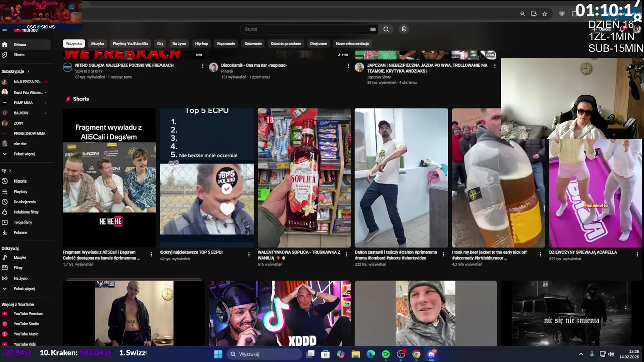Open options menu for JAPCZAN video
The width and height of the screenshot is (644, 362).
click(x=495, y=66)
